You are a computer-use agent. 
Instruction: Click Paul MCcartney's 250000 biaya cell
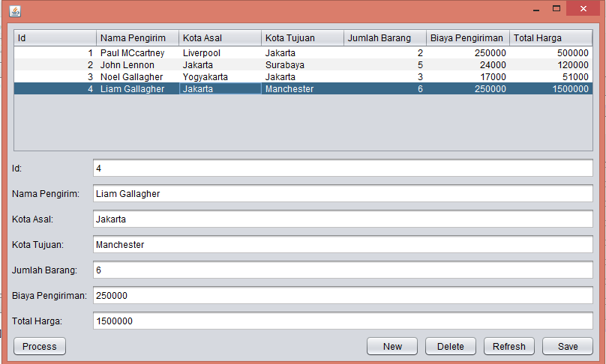click(468, 52)
